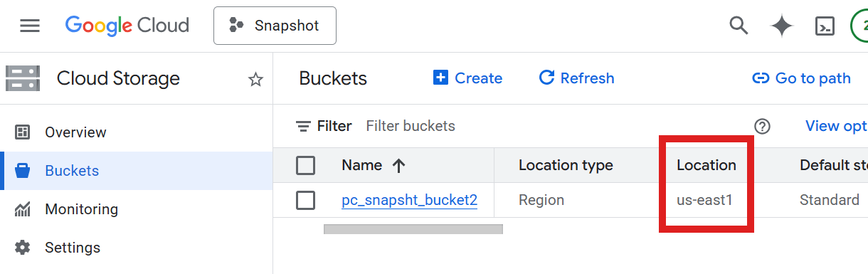Click the Google Cloud logo

127,26
